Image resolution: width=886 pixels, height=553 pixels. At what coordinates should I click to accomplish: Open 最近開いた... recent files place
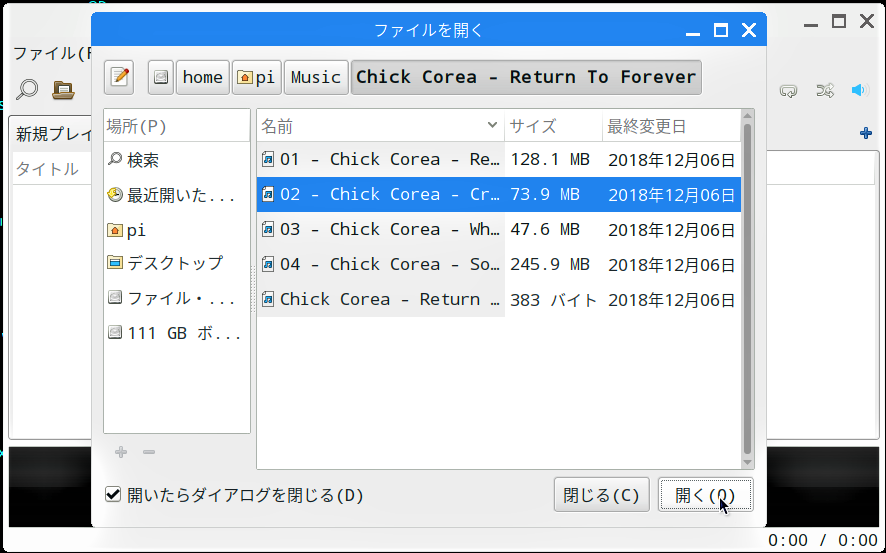click(x=176, y=195)
